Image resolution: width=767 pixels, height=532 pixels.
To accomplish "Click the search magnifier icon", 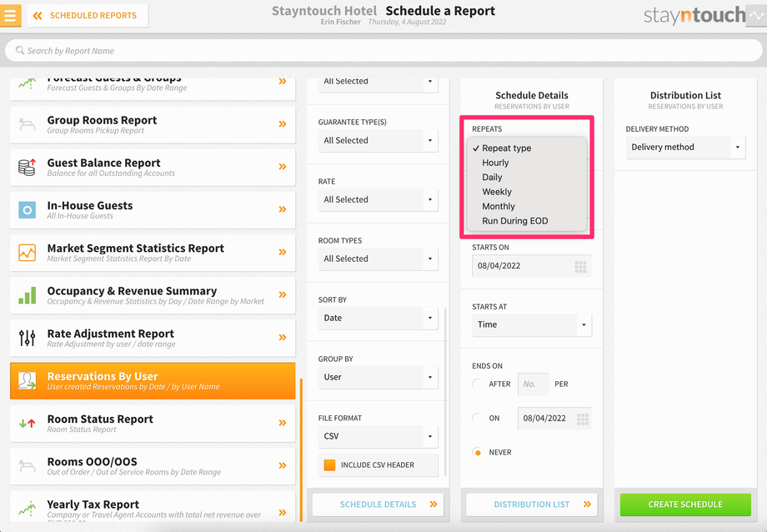I will click(x=19, y=50).
